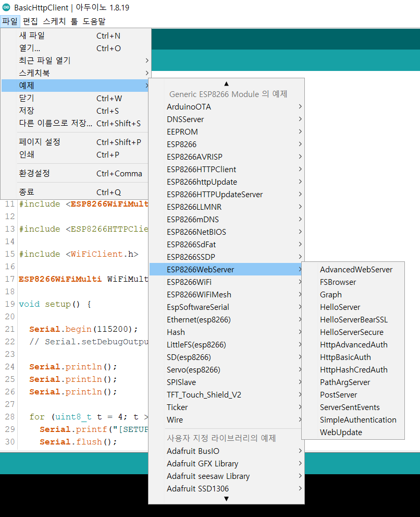420x517 pixels.
Task: Expand Ticker examples
Action: 226,407
